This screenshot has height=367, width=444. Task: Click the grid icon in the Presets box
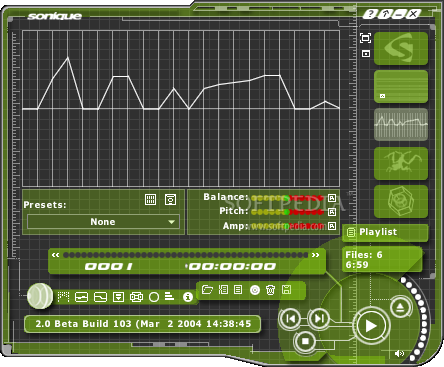(151, 199)
